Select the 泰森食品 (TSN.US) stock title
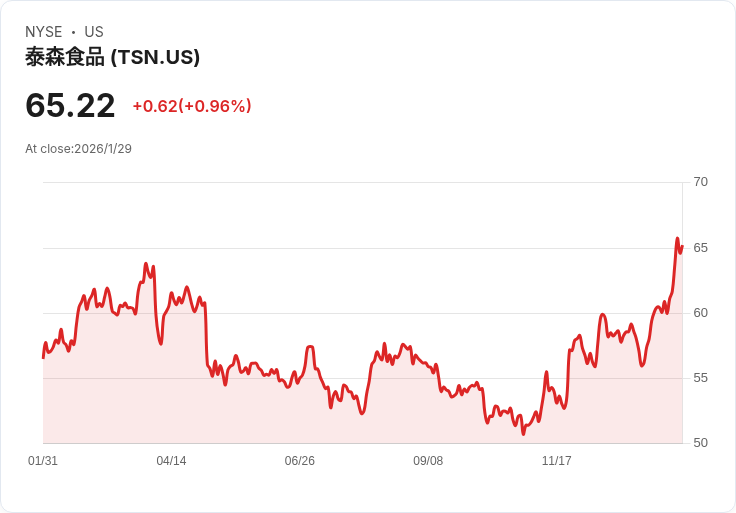This screenshot has height=513, width=736. click(112, 57)
